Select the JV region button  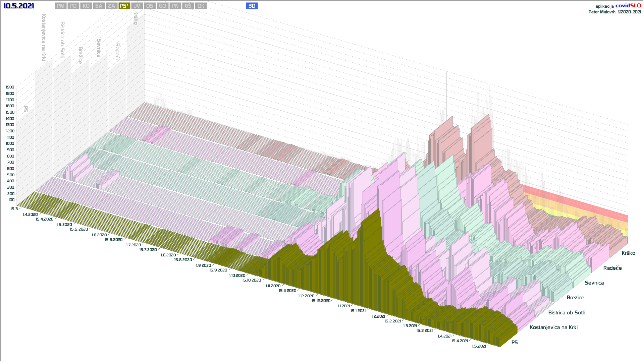pyautogui.click(x=137, y=6)
